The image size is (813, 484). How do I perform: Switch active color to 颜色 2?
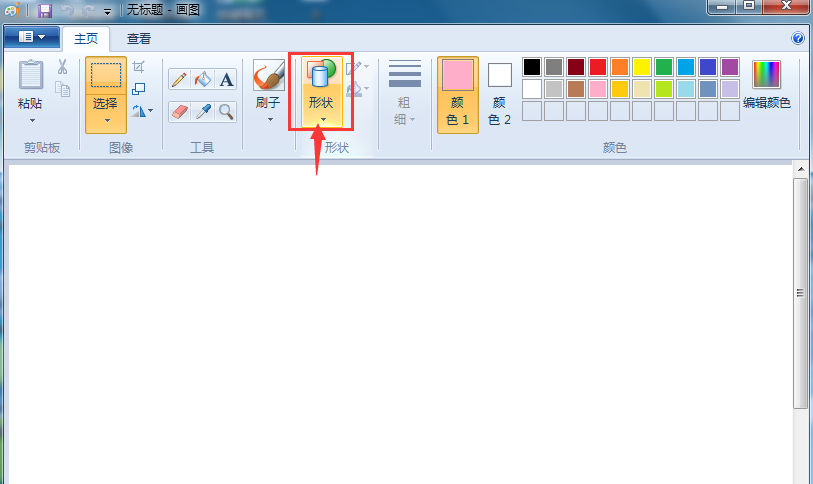[x=499, y=95]
